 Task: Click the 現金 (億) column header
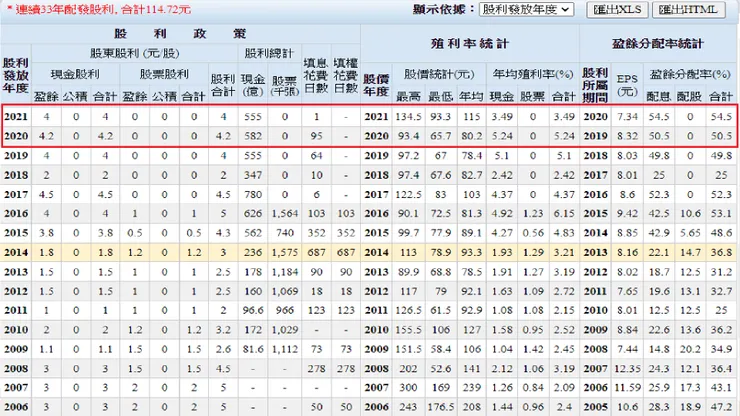tap(252, 85)
